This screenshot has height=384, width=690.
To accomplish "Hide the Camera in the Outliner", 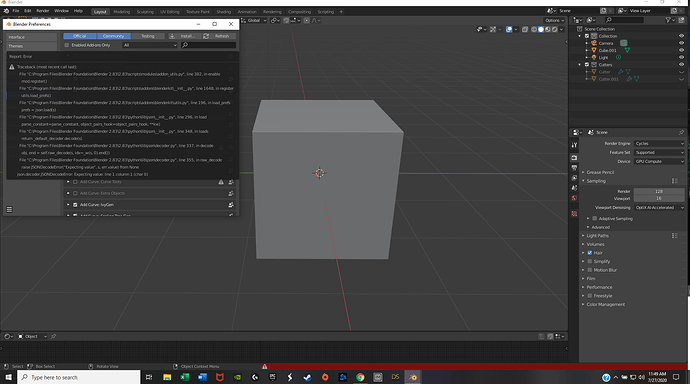I will [681, 43].
